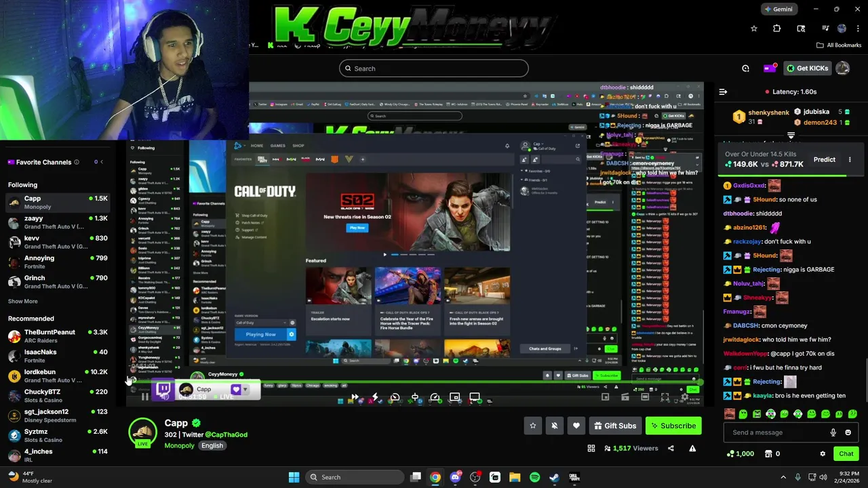Viewport: 868px width, 488px height.
Task: Open Chrome three-dot menu
Action: tap(857, 28)
